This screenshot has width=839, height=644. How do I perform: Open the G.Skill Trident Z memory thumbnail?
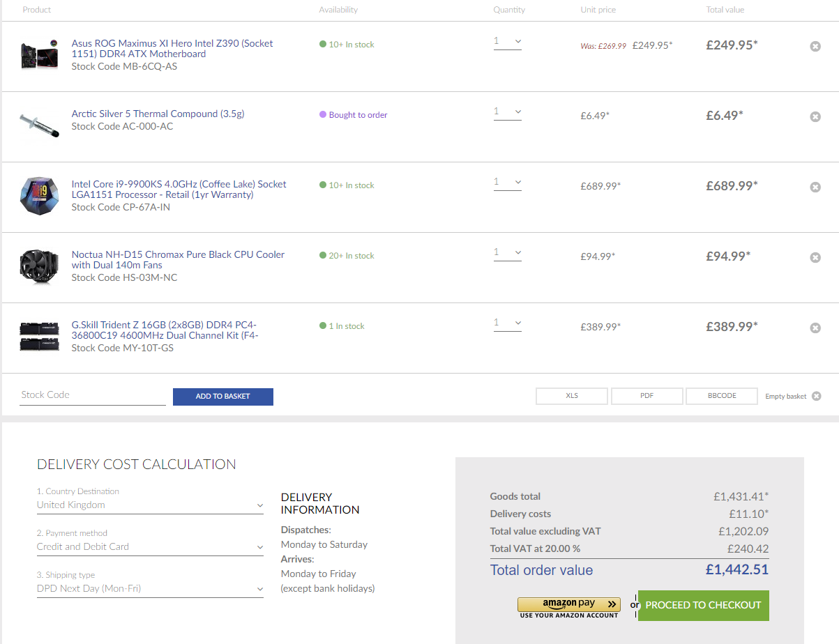39,336
